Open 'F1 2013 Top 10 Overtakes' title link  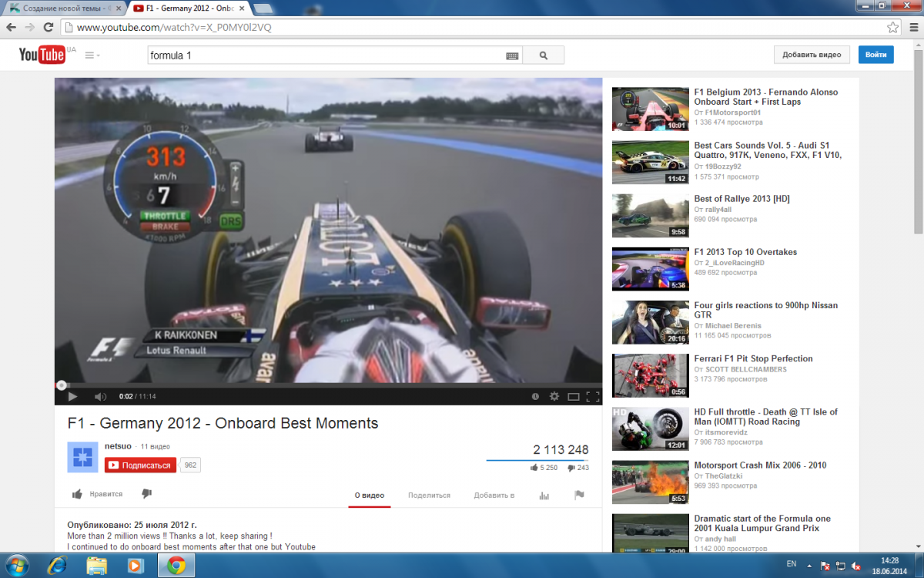[745, 252]
